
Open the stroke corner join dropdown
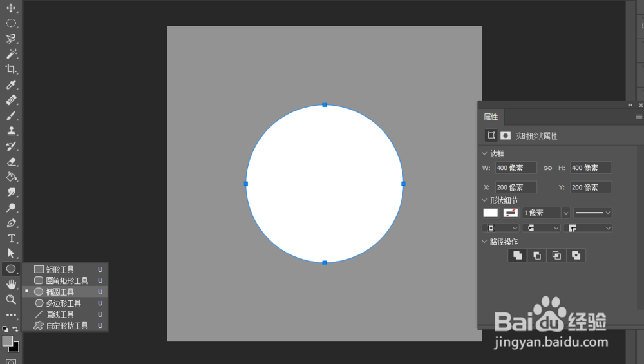pyautogui.click(x=588, y=228)
